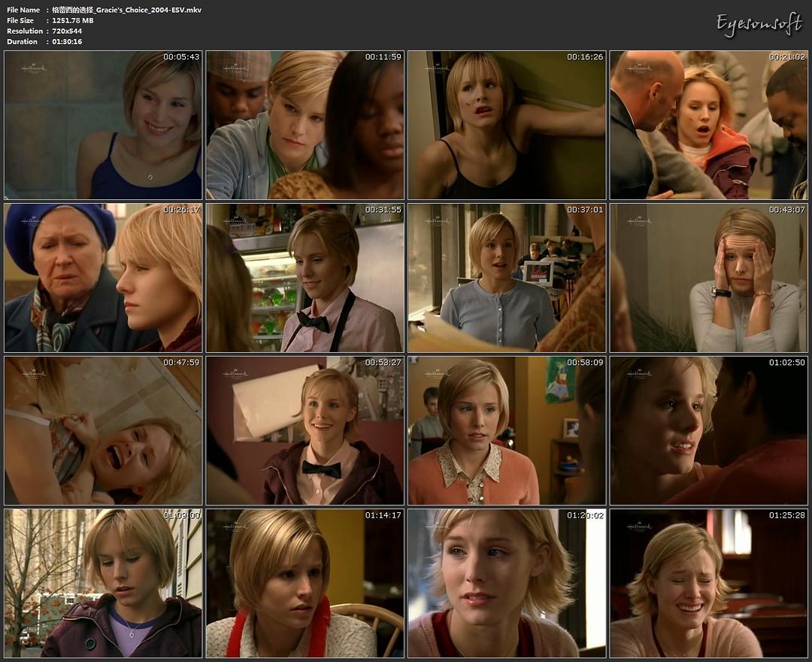This screenshot has height=662, width=812.
Task: Click the Eyesonsoft logo in the header
Action: (x=759, y=25)
